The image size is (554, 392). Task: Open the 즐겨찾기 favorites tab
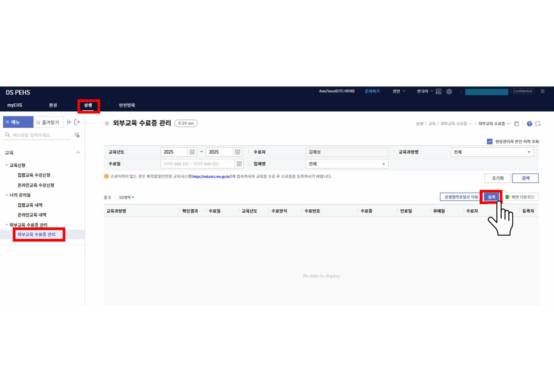point(48,122)
